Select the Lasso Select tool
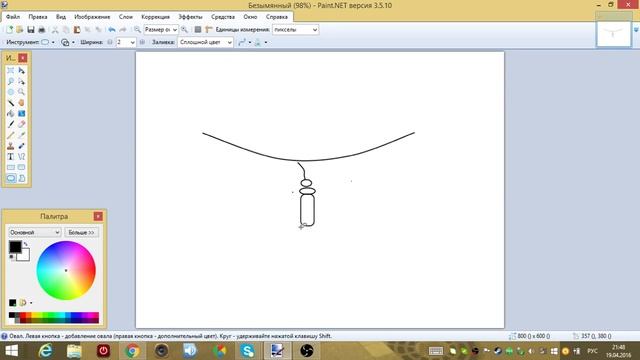Image resolution: width=640 pixels, height=360 pixels. click(x=11, y=81)
